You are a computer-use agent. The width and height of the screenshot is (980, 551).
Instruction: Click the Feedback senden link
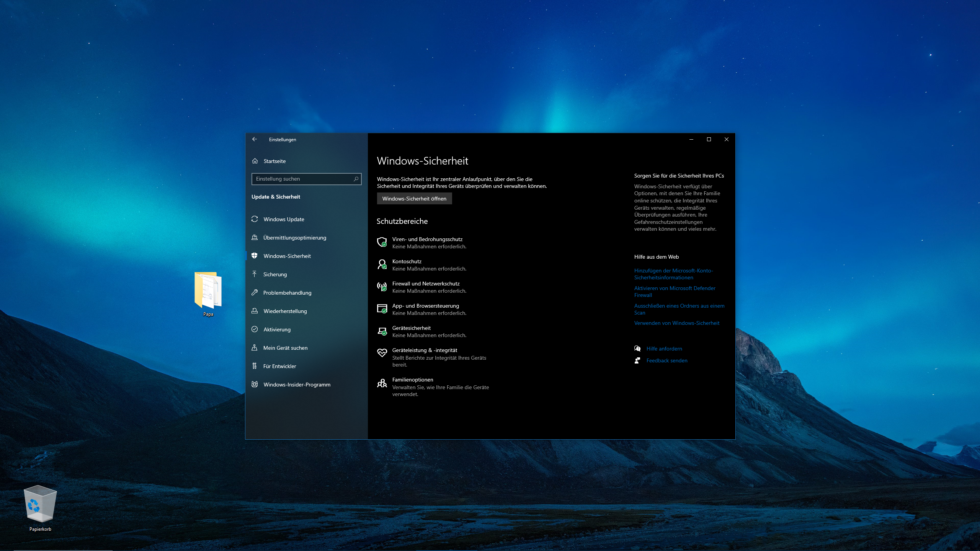click(666, 360)
